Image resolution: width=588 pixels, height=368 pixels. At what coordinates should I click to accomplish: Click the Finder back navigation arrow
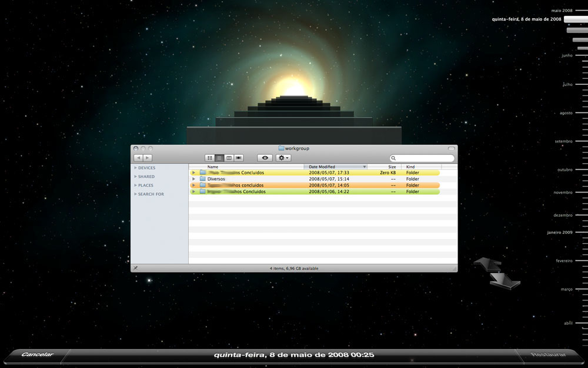pyautogui.click(x=138, y=158)
